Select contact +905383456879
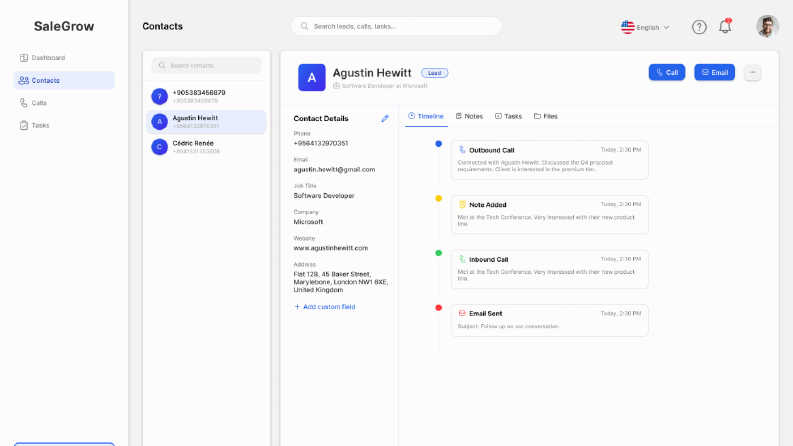Viewport: 793px width, 446px height. [x=206, y=96]
